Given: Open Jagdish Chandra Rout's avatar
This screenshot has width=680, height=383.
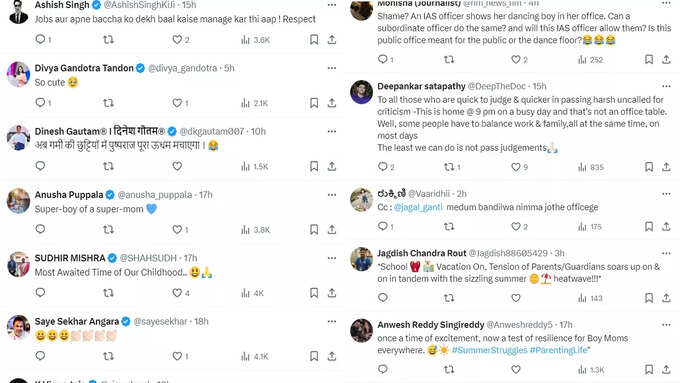Looking at the screenshot, I should [361, 259].
